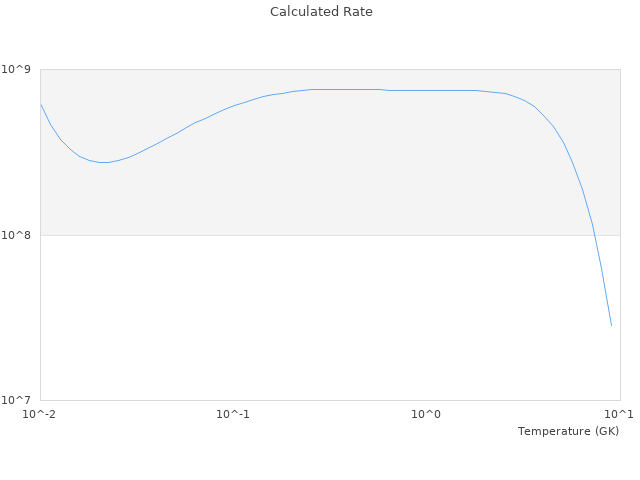
Task: Click the 10^-1 x-axis tick label
Action: point(233,414)
